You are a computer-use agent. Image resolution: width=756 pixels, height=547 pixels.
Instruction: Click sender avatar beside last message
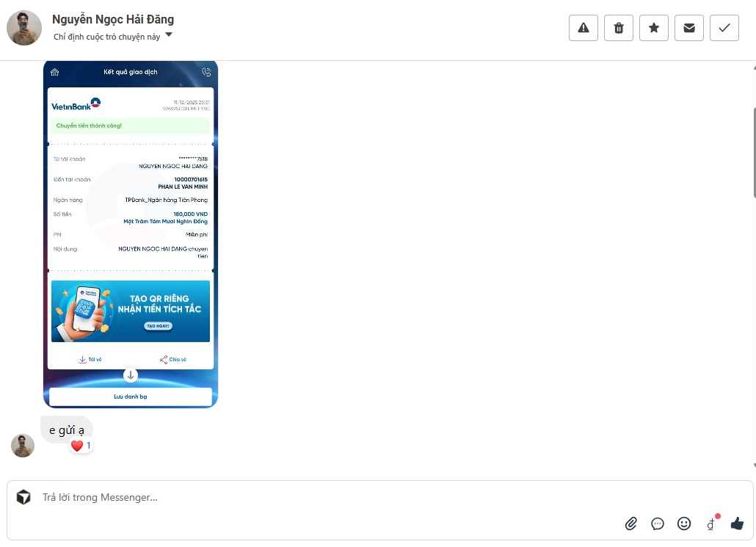tap(23, 446)
